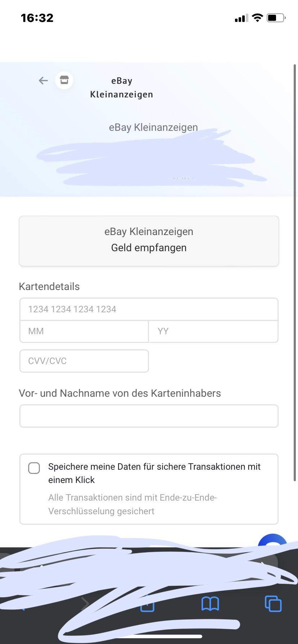Open the Share sheet in Safari toolbar
The height and width of the screenshot is (644, 298).
(147, 604)
